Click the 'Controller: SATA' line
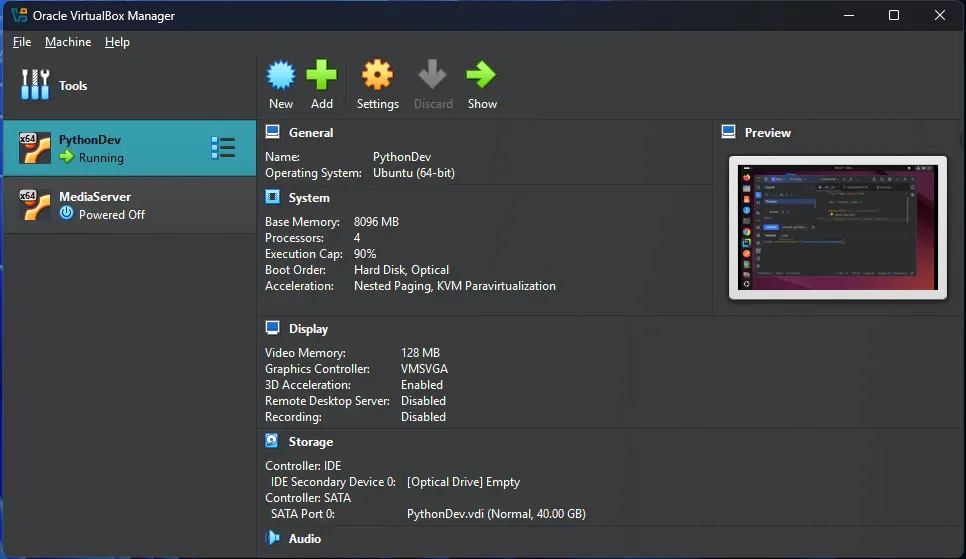 (308, 498)
